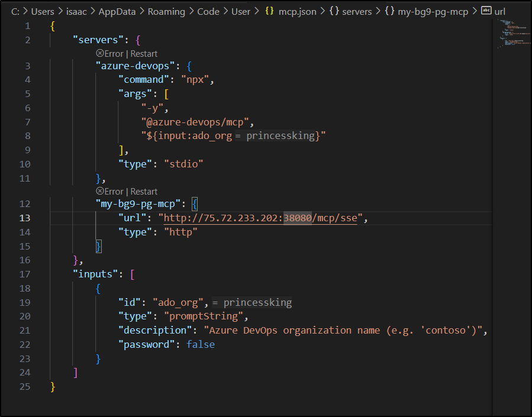Screen dimensions: 532x417
Task: Click Error status above my-bg9-pg-mcp server
Action: point(109,192)
